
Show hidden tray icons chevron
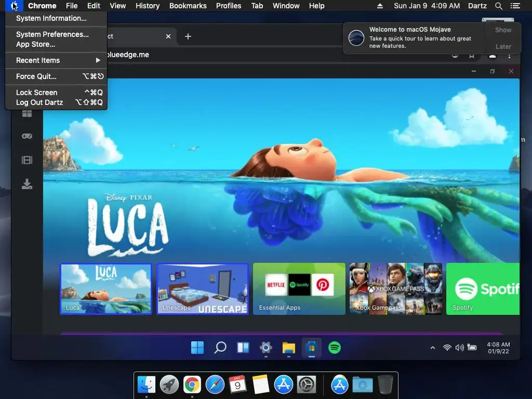point(433,348)
